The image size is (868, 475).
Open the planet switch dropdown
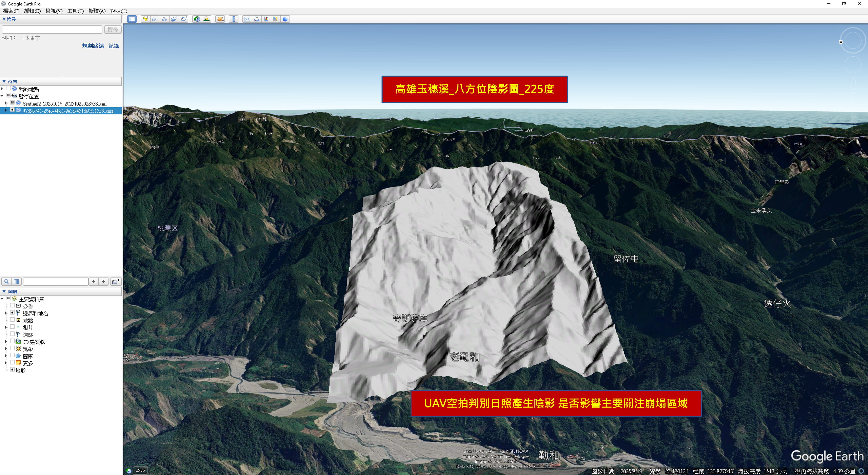[220, 19]
